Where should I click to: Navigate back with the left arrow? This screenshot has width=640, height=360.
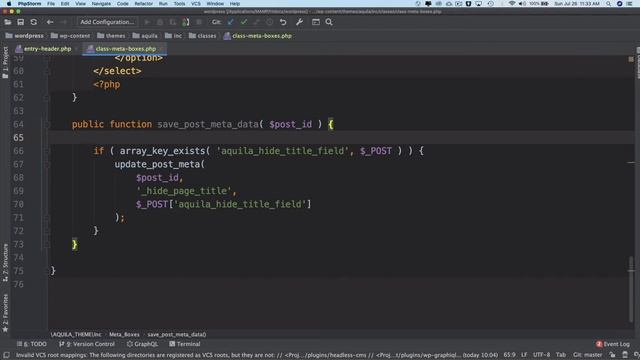point(50,22)
